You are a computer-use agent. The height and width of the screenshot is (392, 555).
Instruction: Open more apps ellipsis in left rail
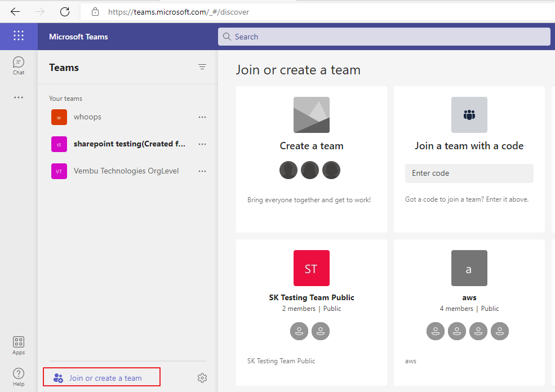(x=19, y=97)
